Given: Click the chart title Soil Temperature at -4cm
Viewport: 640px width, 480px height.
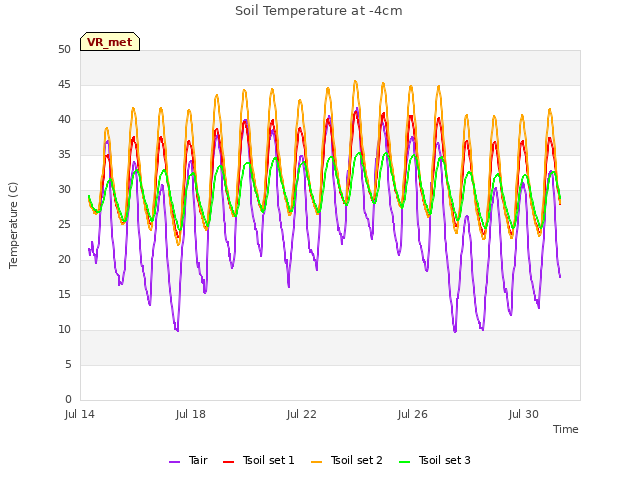Looking at the screenshot, I should coord(319,11).
